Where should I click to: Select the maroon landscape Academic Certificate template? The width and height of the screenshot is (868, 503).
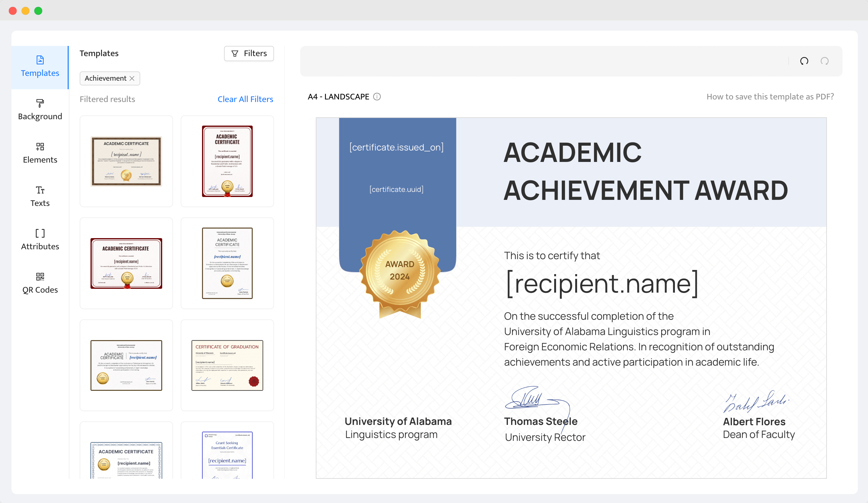click(126, 263)
